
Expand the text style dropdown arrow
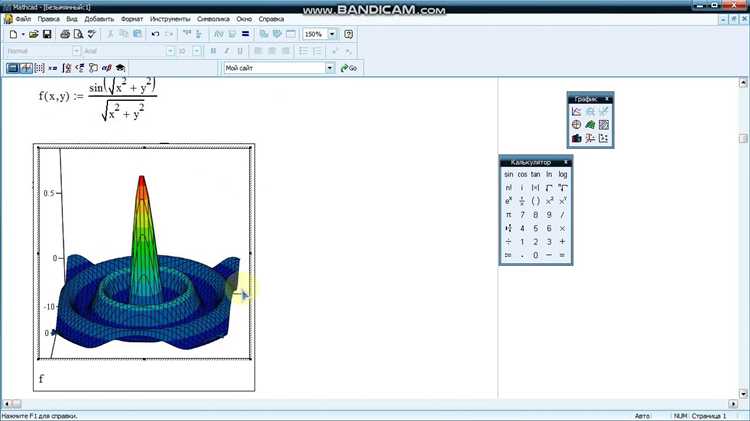click(77, 51)
